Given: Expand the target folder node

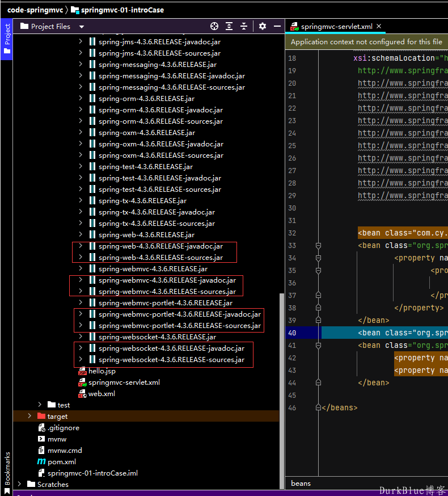Looking at the screenshot, I should pos(29,416).
